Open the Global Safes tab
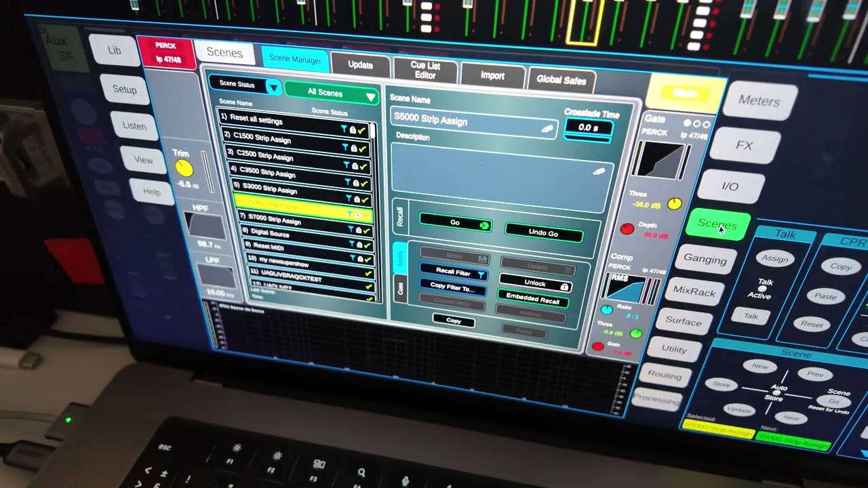 coord(561,80)
